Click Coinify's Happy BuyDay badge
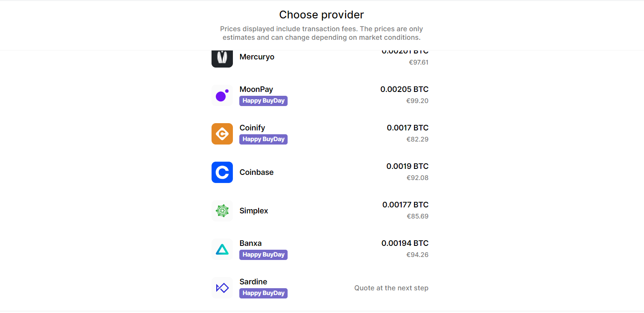The height and width of the screenshot is (313, 644). tap(263, 139)
